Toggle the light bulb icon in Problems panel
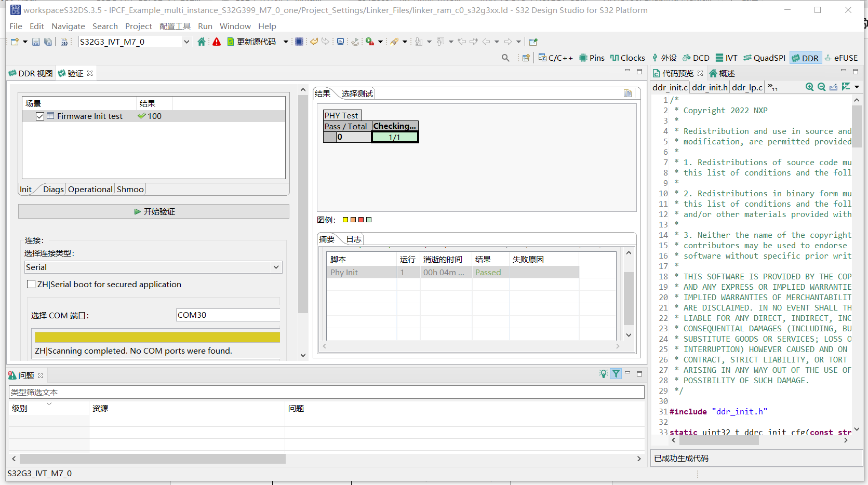The height and width of the screenshot is (485, 868). coord(603,373)
